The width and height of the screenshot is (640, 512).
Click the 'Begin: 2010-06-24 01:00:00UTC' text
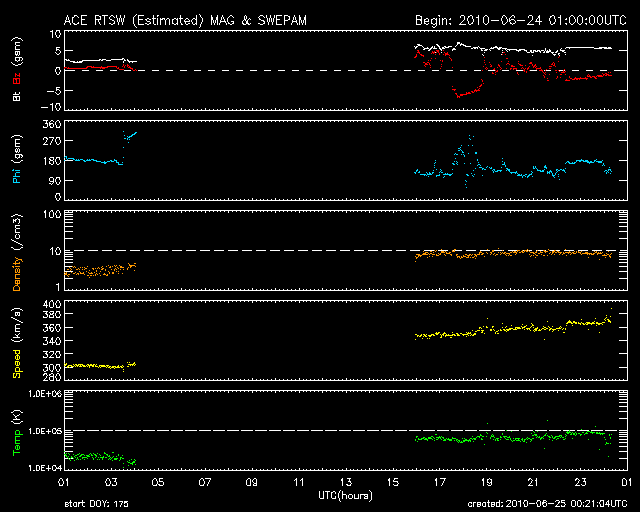click(521, 20)
